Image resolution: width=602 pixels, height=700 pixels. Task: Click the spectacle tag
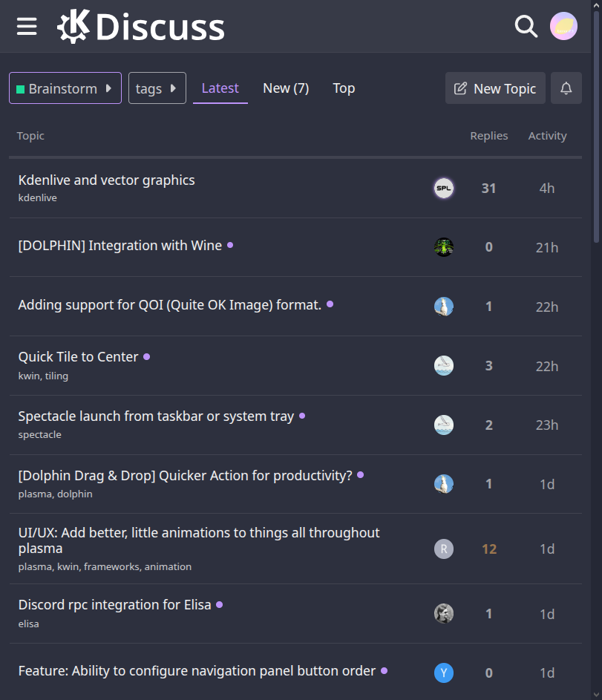coord(40,435)
